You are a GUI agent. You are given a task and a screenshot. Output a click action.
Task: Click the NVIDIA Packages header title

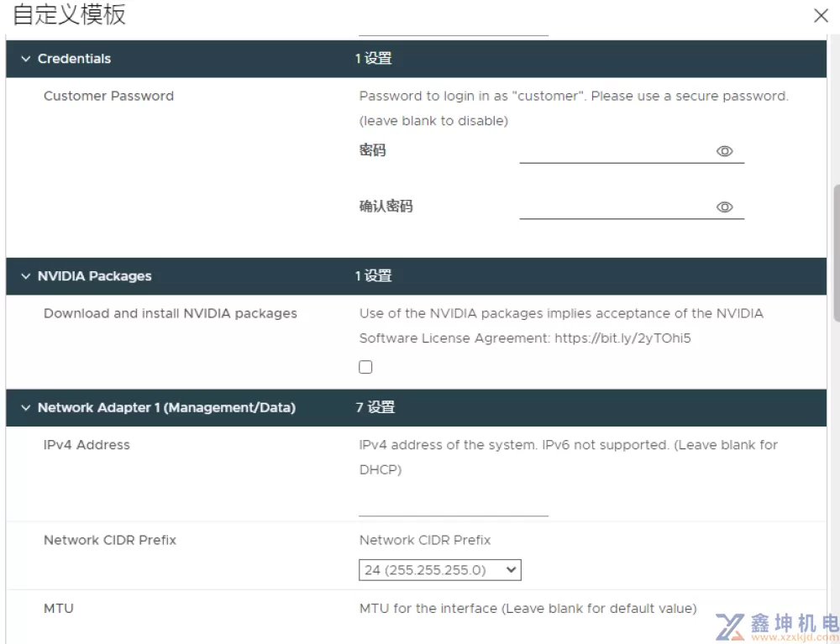coord(94,276)
